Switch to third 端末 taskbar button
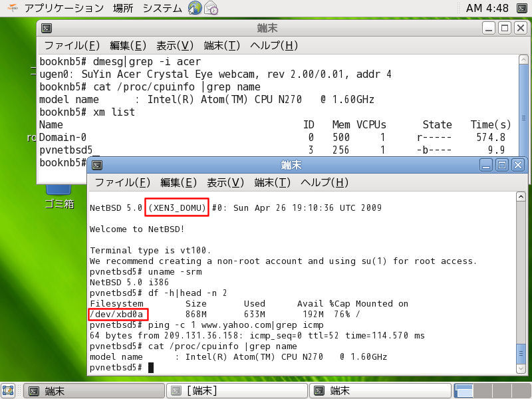 tap(380, 391)
